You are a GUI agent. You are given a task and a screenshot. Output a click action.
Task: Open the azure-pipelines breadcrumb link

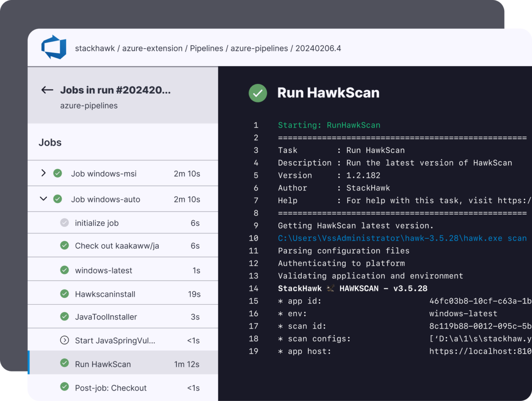tap(259, 48)
